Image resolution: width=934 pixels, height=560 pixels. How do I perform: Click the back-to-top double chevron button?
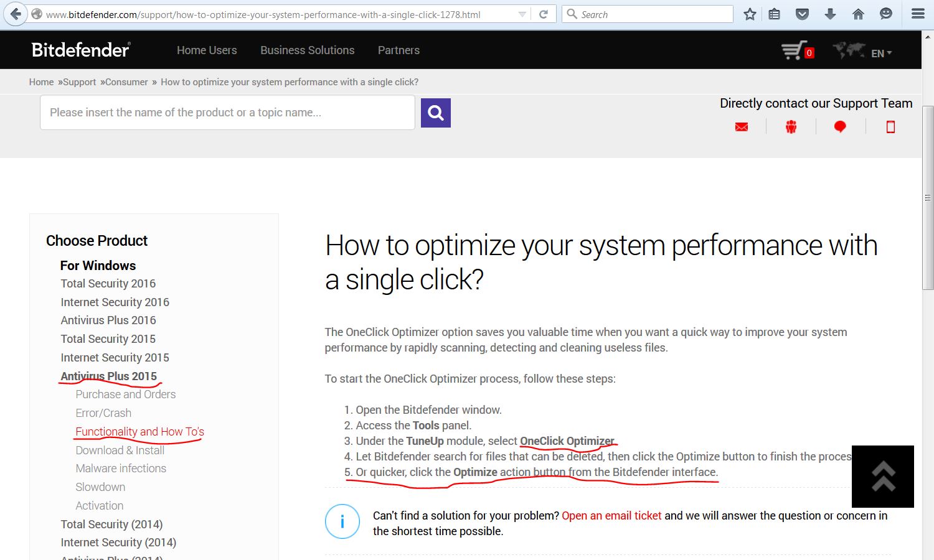[883, 477]
